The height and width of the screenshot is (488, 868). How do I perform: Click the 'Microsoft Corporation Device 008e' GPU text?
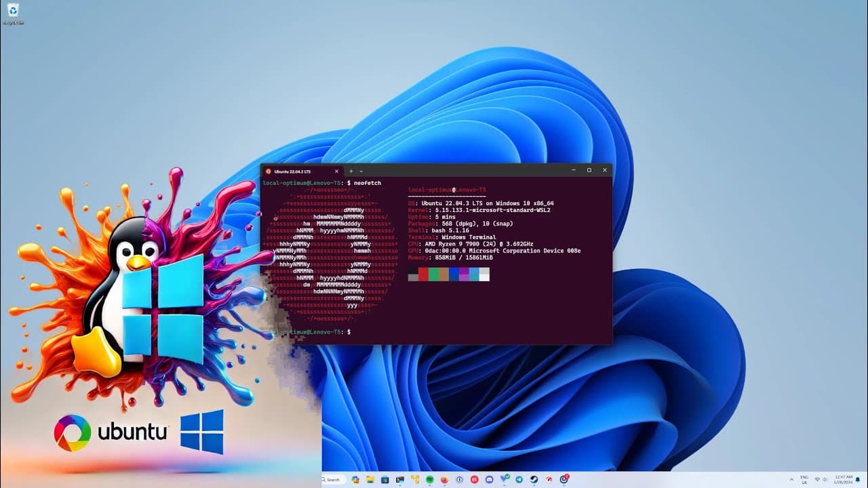524,251
